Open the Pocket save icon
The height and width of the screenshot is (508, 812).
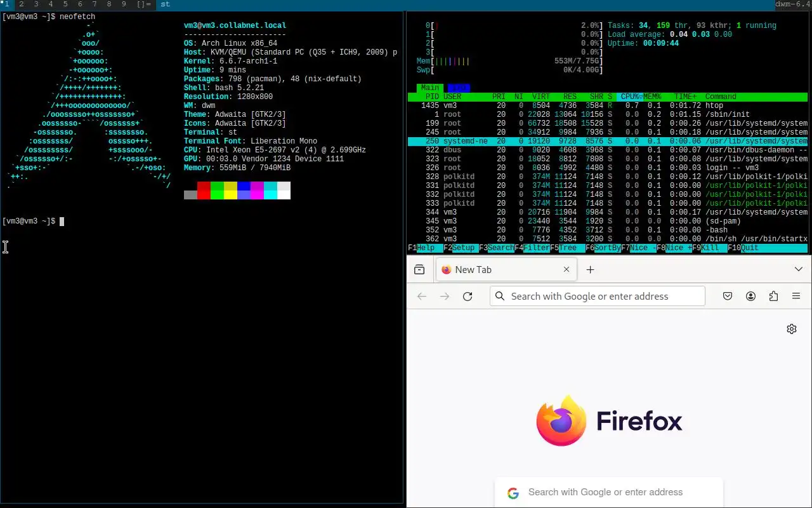(728, 297)
